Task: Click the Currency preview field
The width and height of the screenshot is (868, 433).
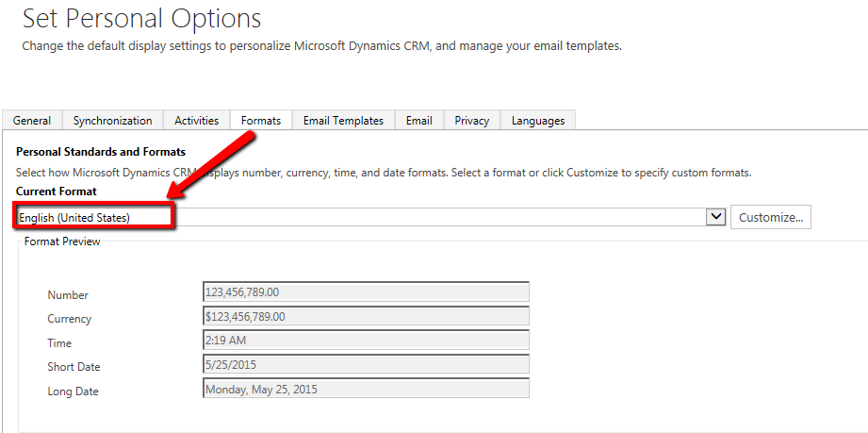Action: point(366,316)
